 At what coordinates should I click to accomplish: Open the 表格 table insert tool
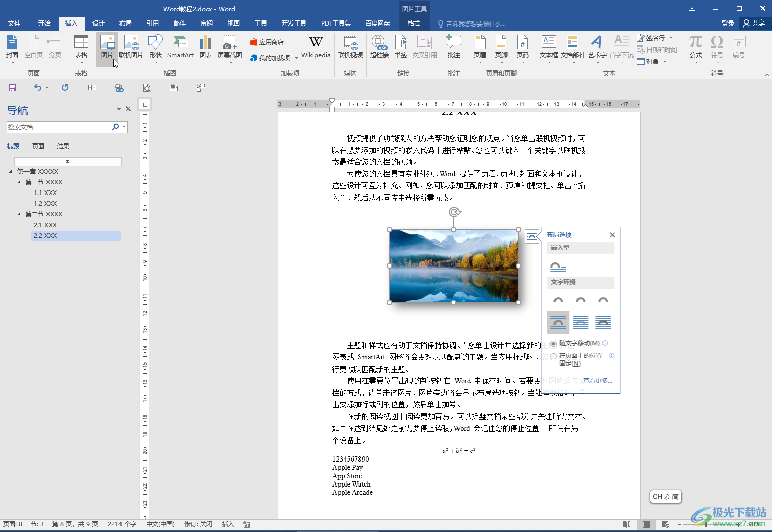[x=81, y=49]
